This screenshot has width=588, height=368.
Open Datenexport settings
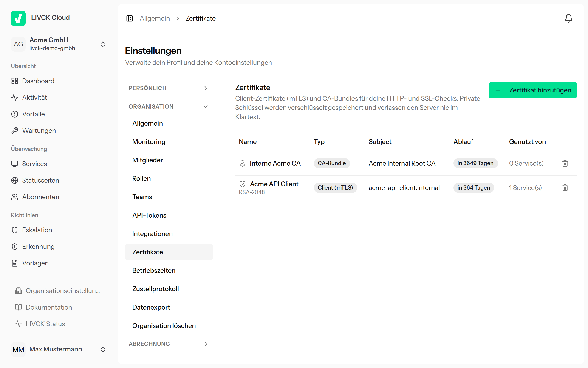[x=169, y=308]
